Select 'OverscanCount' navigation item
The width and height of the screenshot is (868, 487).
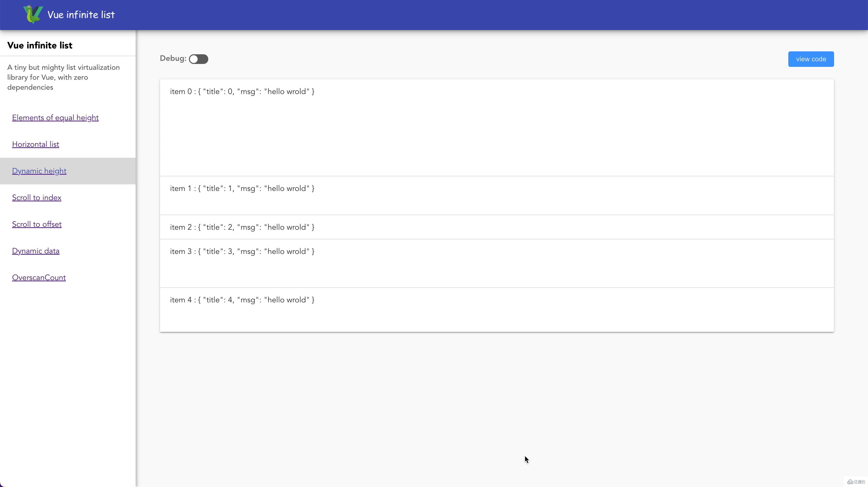[39, 277]
